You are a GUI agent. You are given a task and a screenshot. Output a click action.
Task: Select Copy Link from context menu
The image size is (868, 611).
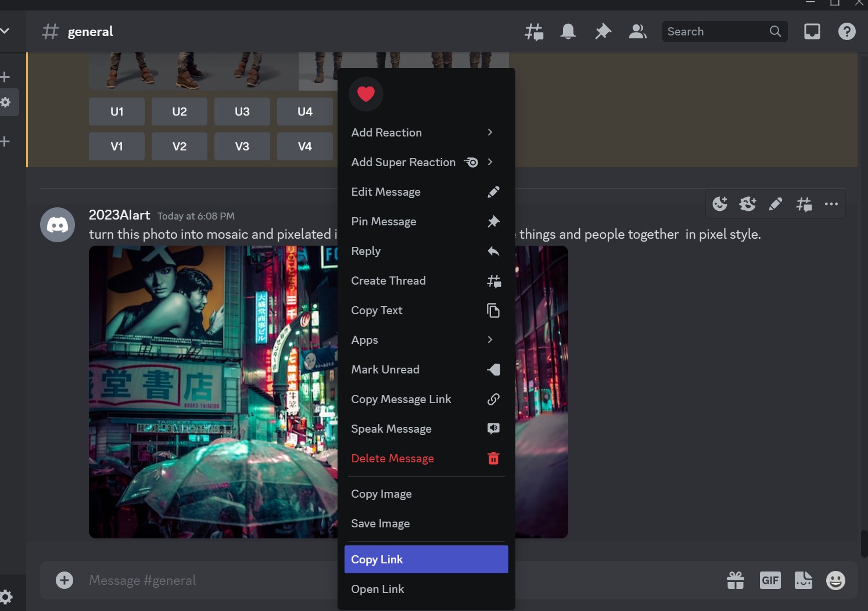point(426,559)
